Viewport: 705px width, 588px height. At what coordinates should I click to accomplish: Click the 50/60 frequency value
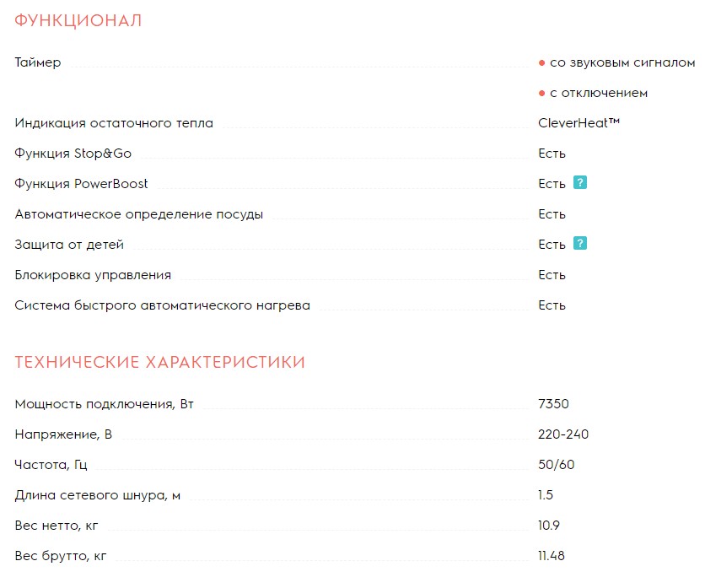(557, 465)
